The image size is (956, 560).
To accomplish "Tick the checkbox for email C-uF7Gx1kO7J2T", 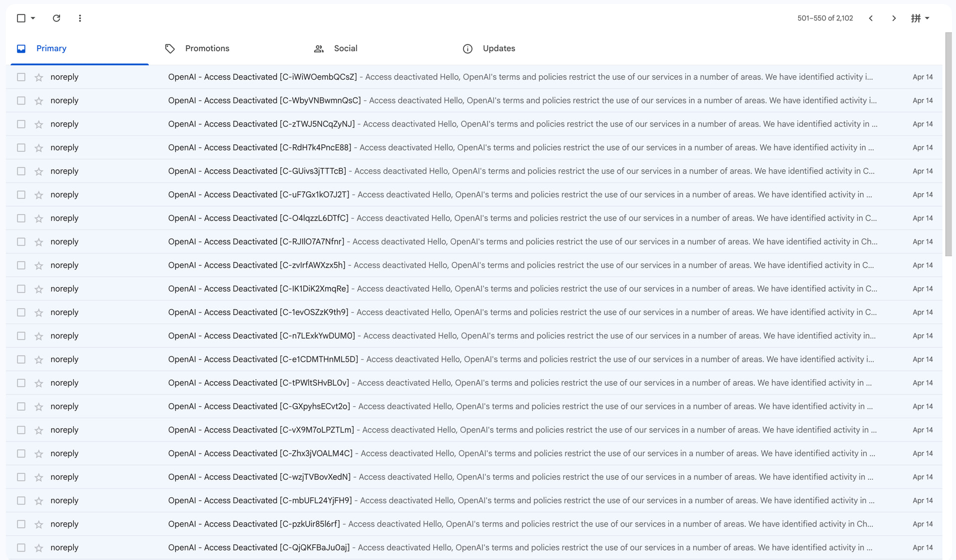I will pos(21,195).
